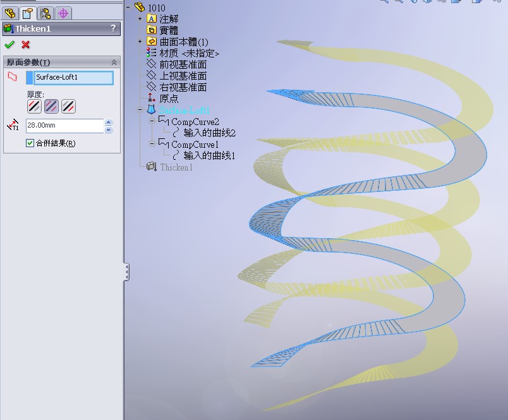Accept Thicken1 with the green checkmark
This screenshot has height=420, width=508.
pyautogui.click(x=9, y=44)
